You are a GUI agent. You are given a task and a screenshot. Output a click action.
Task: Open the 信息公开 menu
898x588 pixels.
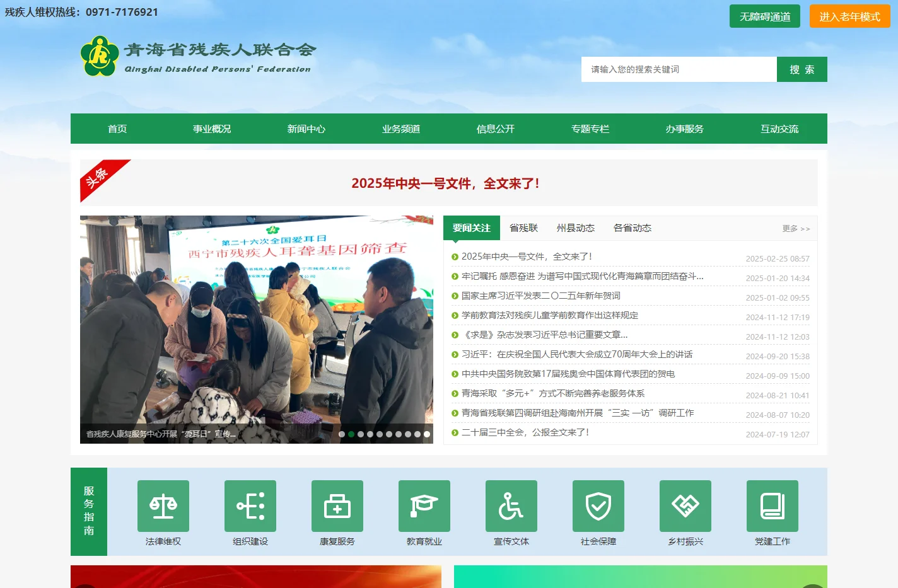point(496,129)
